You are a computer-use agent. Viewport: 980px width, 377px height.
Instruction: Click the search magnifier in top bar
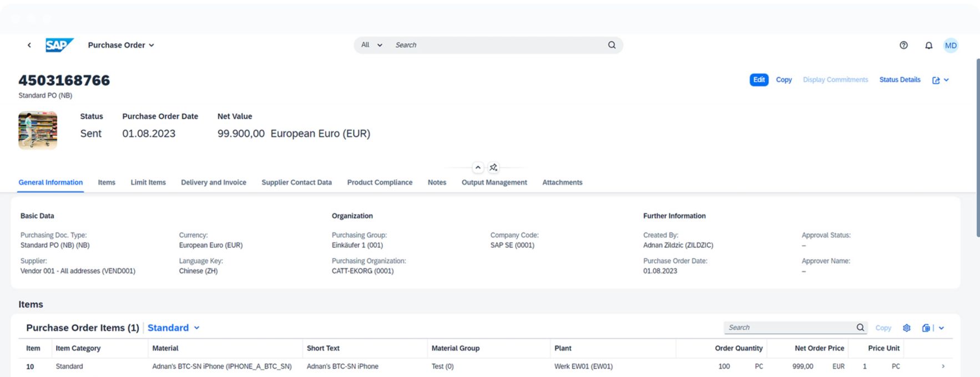(x=612, y=45)
